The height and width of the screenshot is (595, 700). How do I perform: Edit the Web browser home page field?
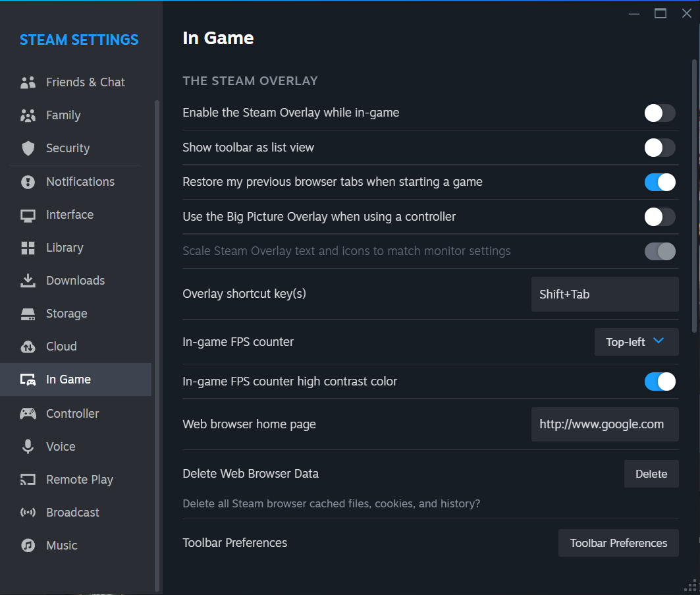[x=605, y=424]
